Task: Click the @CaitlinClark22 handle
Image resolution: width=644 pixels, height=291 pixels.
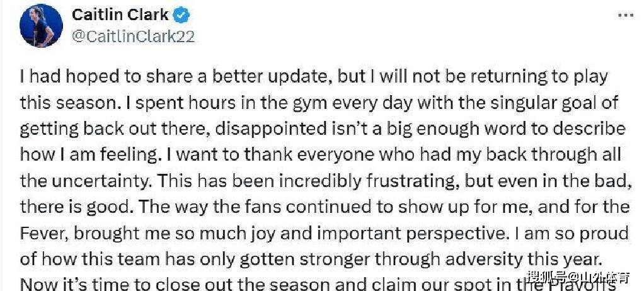Action: coord(134,37)
